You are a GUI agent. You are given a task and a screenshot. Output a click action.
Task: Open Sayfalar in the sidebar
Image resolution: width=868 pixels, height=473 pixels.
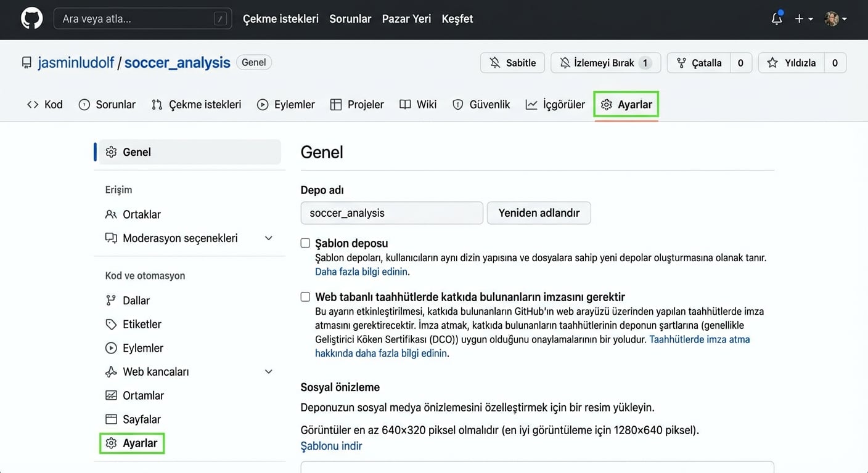coord(141,419)
